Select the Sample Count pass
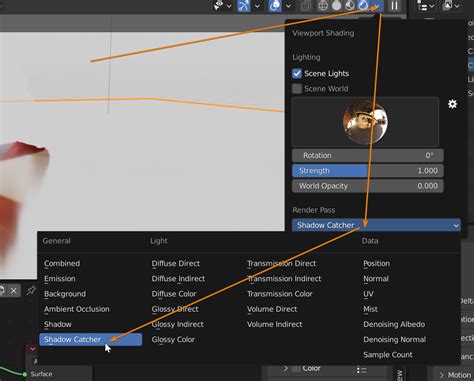This screenshot has width=474, height=381. coord(388,355)
